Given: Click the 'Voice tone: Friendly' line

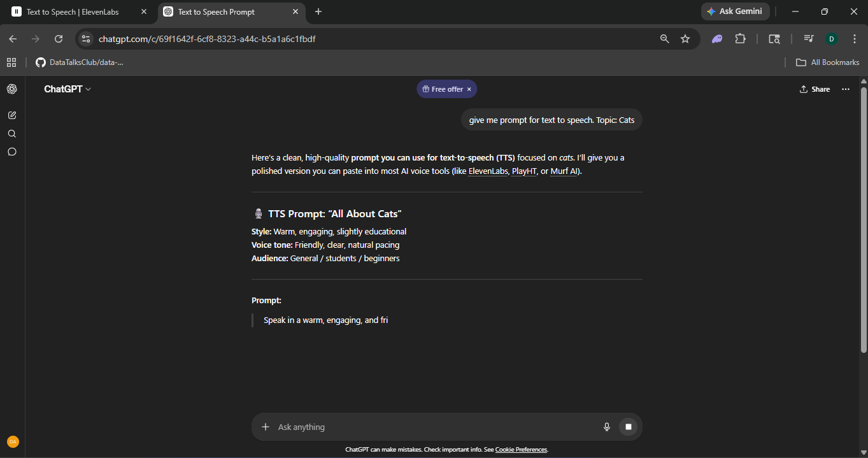Looking at the screenshot, I should (x=325, y=245).
